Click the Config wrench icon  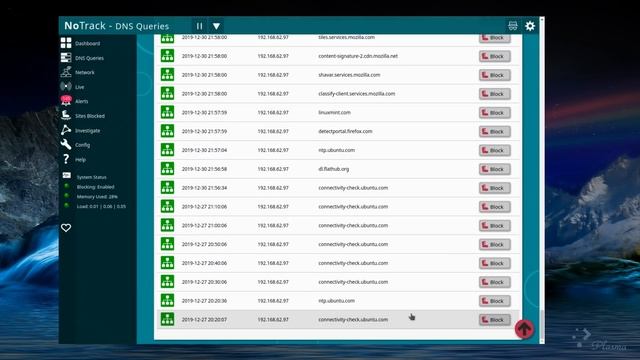(x=66, y=144)
